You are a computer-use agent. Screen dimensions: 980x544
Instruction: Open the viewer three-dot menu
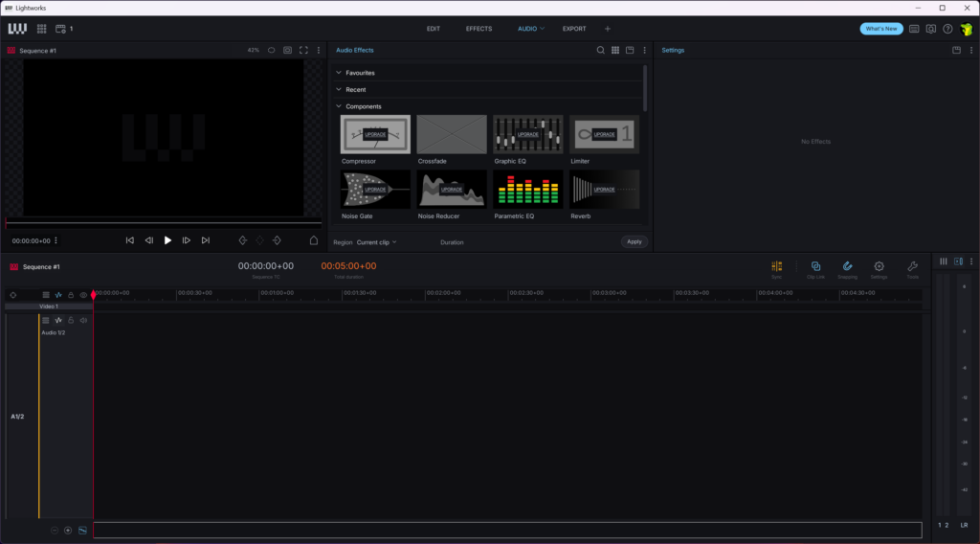click(319, 50)
